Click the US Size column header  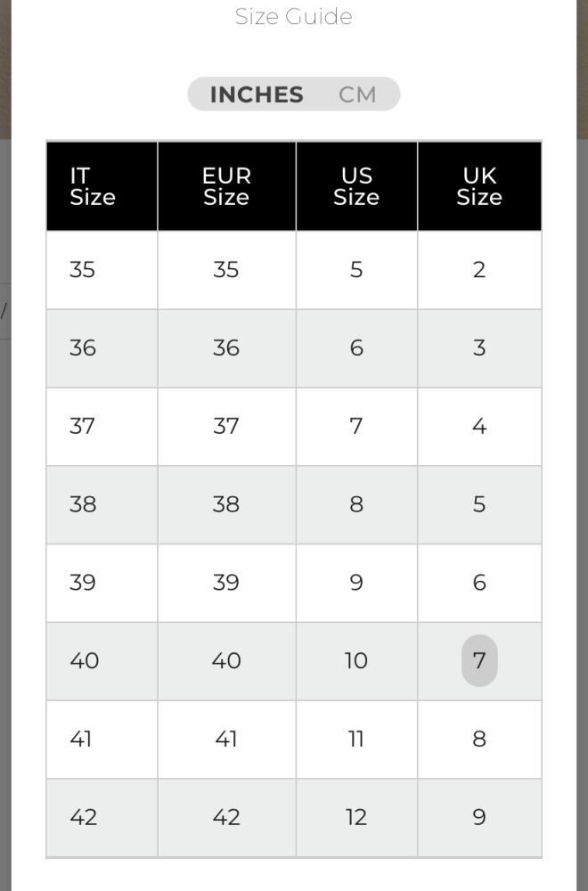tap(356, 186)
